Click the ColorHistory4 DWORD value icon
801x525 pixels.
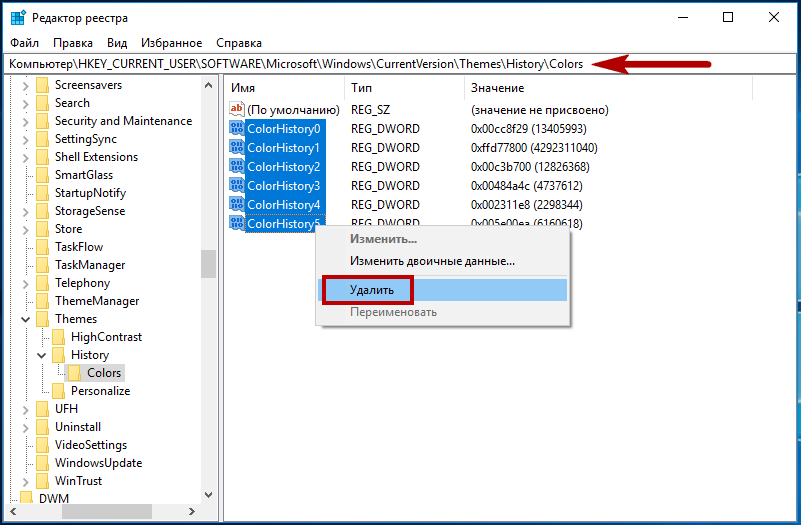click(237, 204)
